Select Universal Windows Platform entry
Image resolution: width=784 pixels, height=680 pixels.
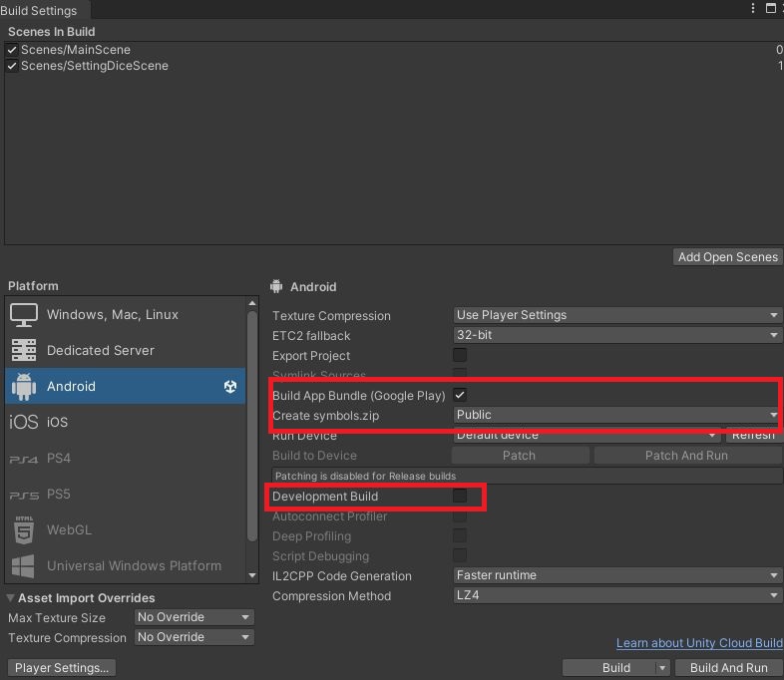point(125,566)
